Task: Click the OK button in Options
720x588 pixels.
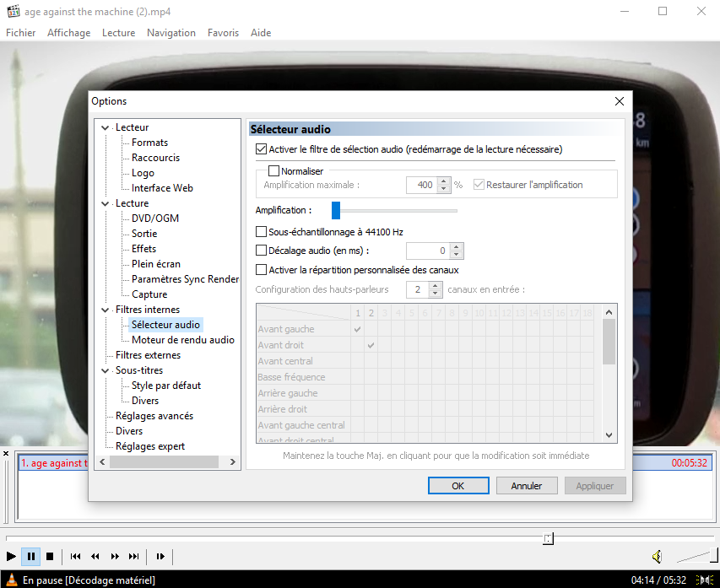Action: [458, 486]
